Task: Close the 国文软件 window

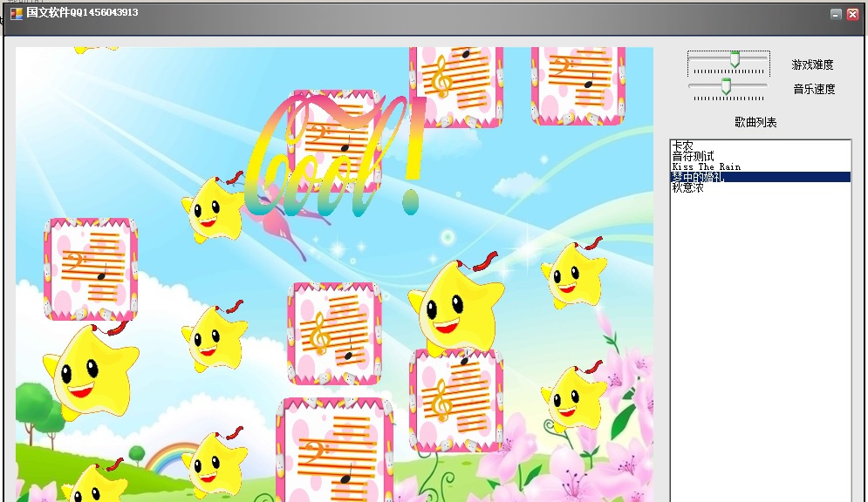Action: tap(852, 14)
